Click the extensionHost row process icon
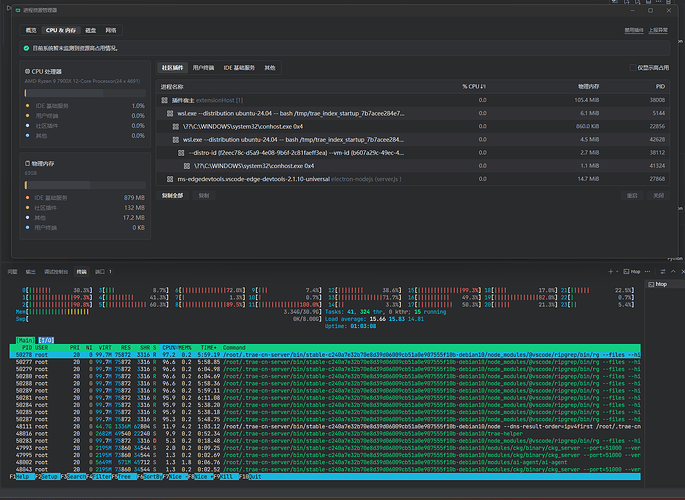This screenshot has height=500, width=685. (x=164, y=100)
